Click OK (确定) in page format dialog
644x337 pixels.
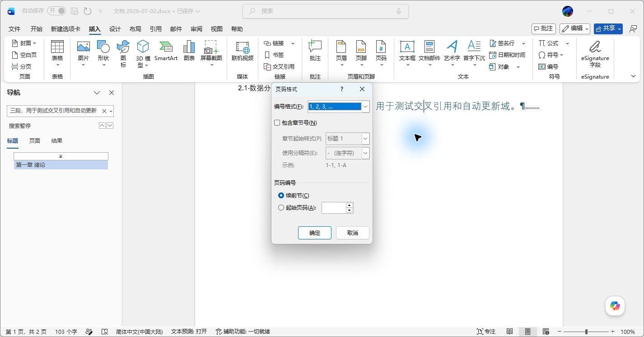[x=315, y=233]
